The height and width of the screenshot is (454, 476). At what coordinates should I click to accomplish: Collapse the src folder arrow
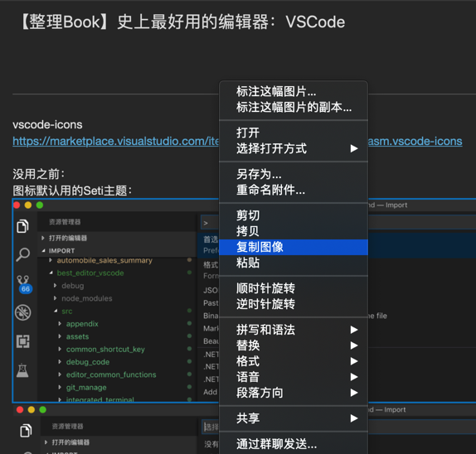click(56, 311)
